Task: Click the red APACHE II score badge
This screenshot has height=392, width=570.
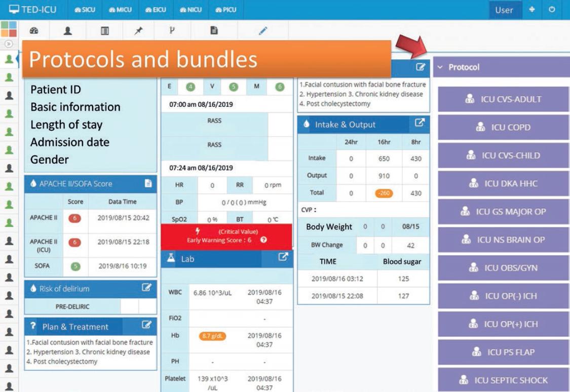Action: (x=75, y=218)
